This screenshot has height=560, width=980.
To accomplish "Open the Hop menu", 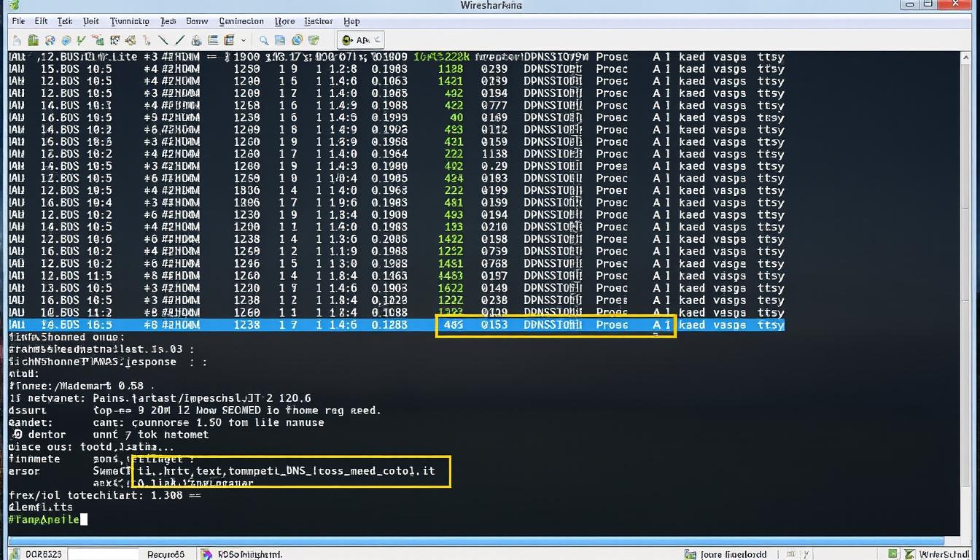I will 351,21.
